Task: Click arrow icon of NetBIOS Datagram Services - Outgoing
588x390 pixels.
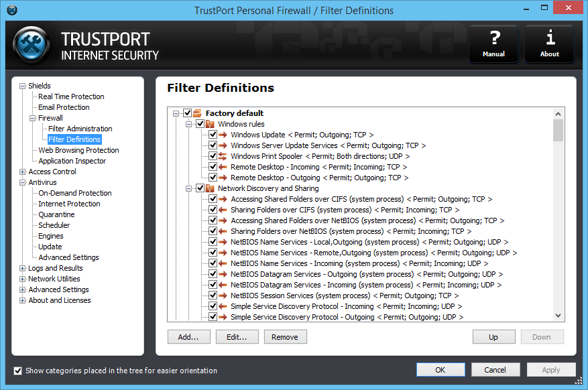Action: click(x=223, y=274)
